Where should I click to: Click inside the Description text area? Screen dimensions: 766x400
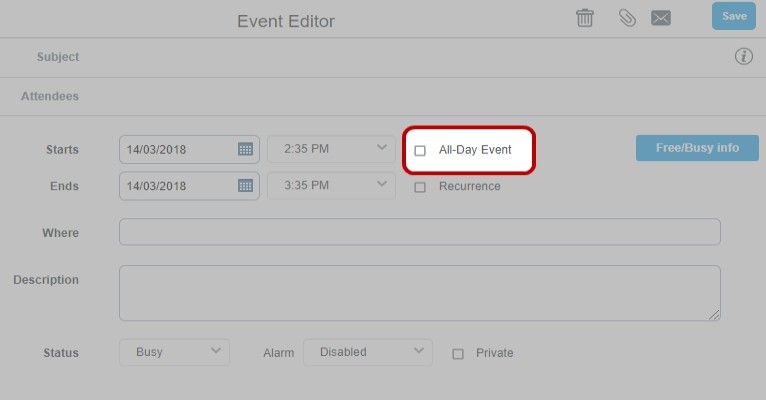tap(420, 293)
